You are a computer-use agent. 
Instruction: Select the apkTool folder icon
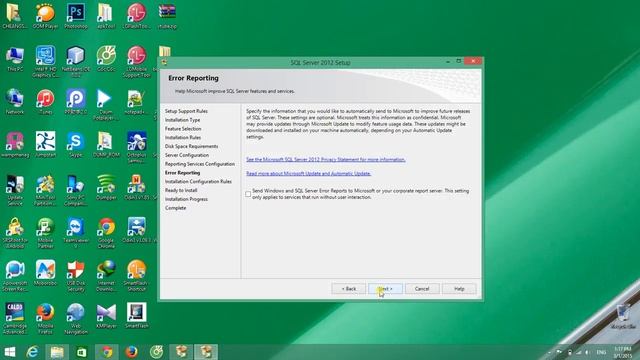pos(106,16)
